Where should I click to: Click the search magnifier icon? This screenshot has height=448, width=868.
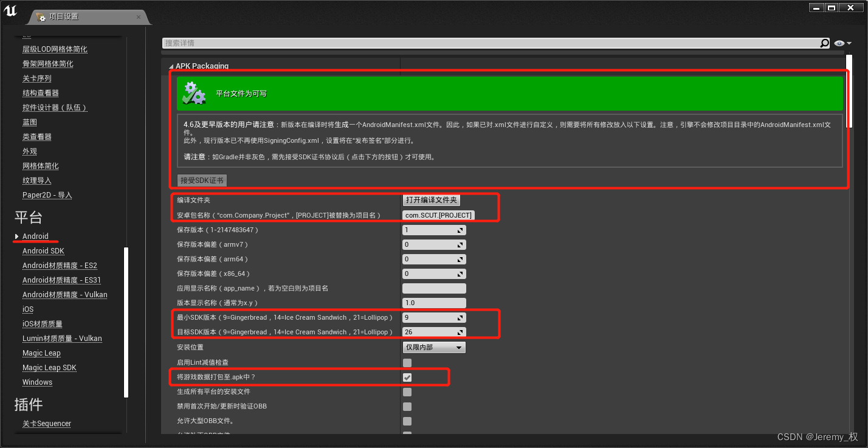coord(824,43)
